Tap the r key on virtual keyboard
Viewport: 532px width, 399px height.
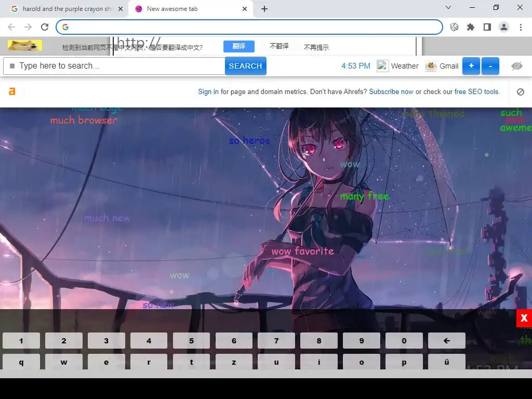(x=149, y=362)
